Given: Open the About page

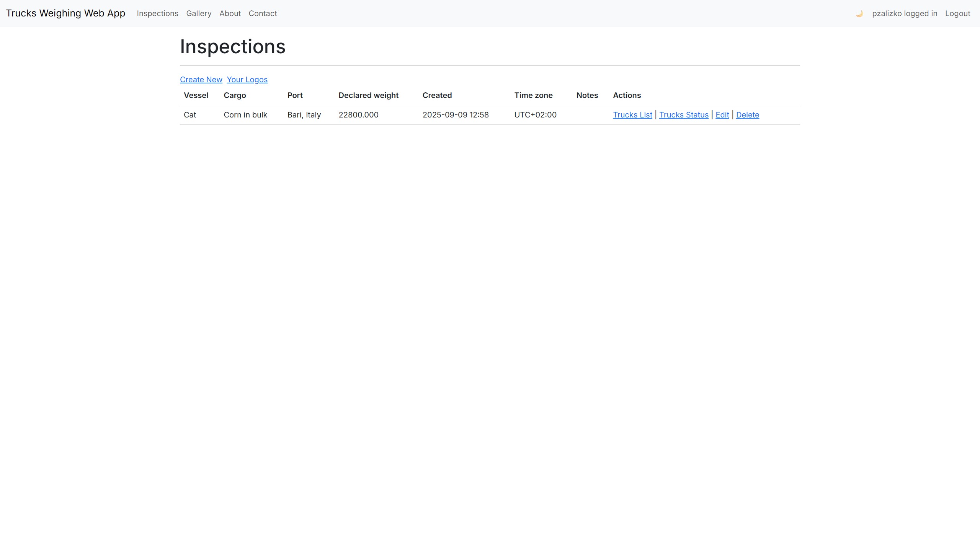Looking at the screenshot, I should (230, 13).
